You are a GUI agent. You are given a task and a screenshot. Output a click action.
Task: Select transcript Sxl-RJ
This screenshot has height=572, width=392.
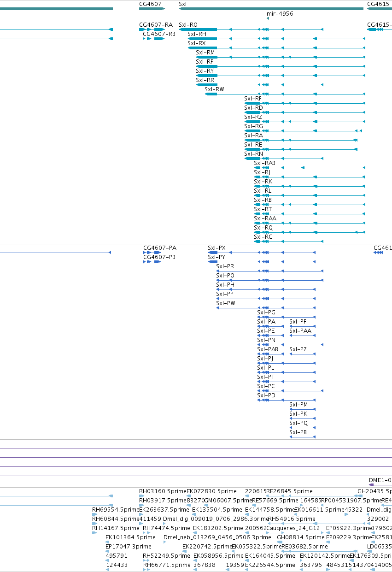[262, 172]
